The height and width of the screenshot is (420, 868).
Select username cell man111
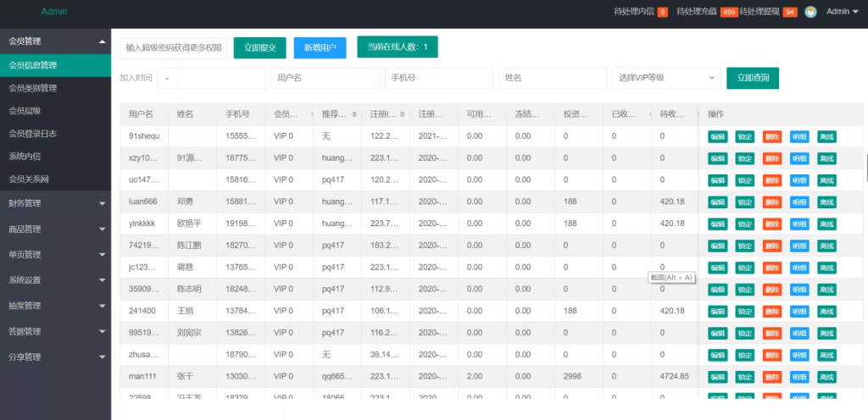[142, 376]
